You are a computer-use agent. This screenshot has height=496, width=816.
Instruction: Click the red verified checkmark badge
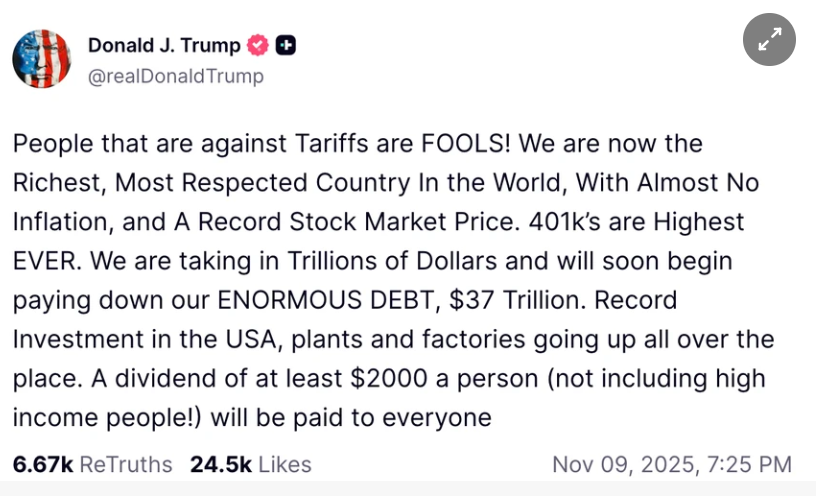(x=258, y=45)
